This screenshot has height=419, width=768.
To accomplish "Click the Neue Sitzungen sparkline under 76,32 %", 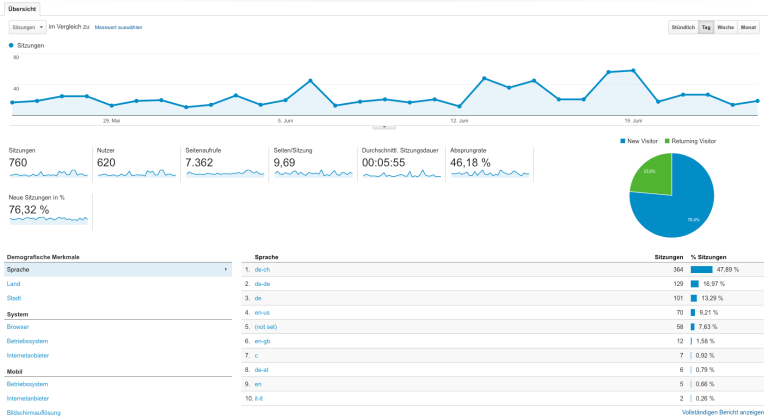I will click(x=48, y=220).
